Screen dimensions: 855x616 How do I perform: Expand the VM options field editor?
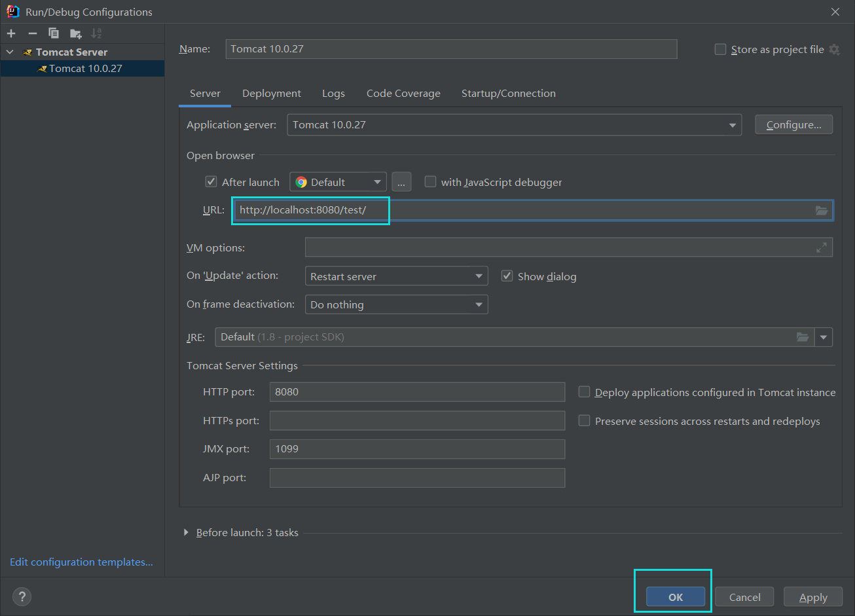click(x=822, y=247)
